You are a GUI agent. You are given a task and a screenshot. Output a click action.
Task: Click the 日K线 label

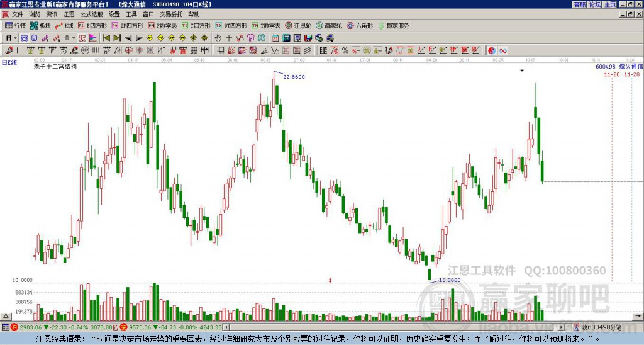(9, 63)
